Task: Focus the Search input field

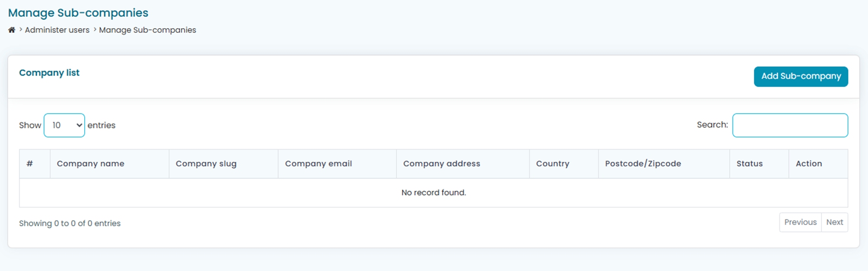Action: [789, 125]
